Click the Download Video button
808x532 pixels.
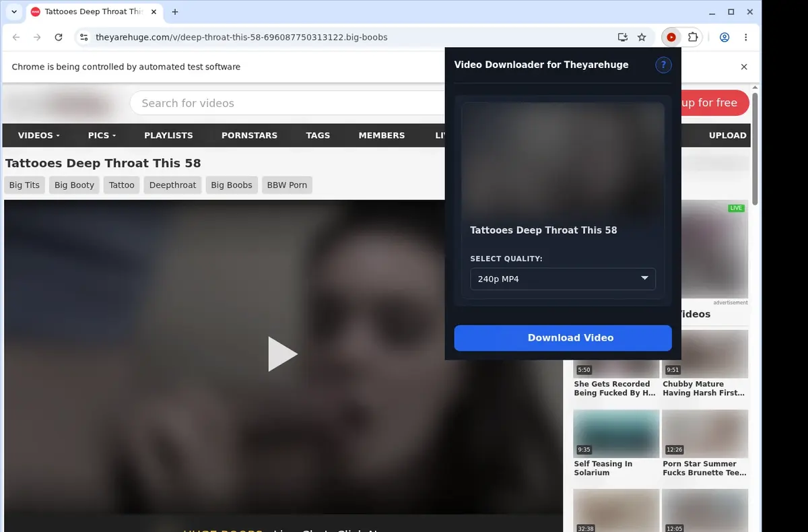point(563,338)
